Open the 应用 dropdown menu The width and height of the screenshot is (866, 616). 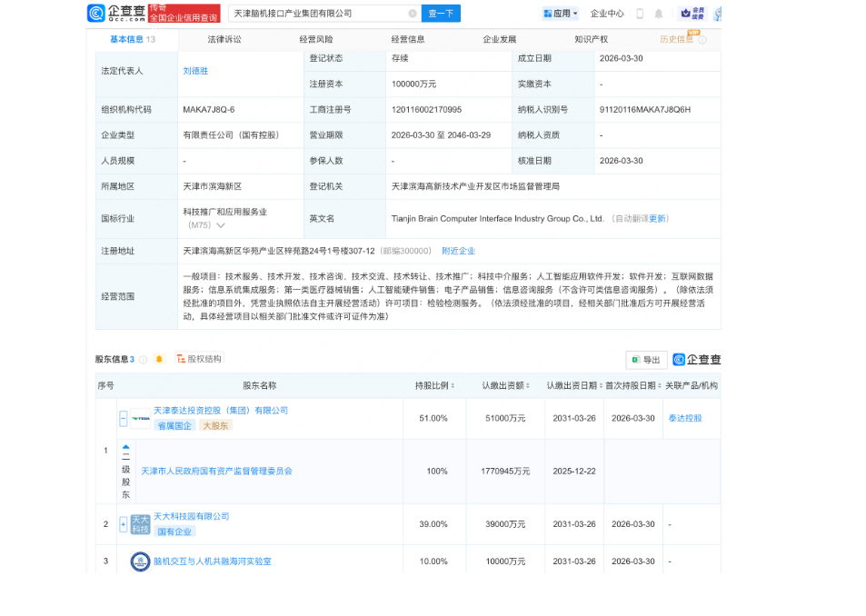point(561,14)
